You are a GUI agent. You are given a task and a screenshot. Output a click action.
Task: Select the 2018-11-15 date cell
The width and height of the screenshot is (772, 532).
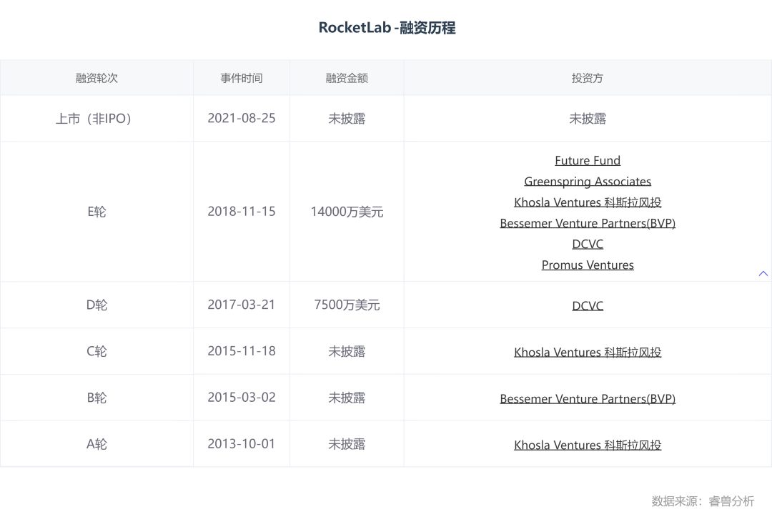point(241,212)
